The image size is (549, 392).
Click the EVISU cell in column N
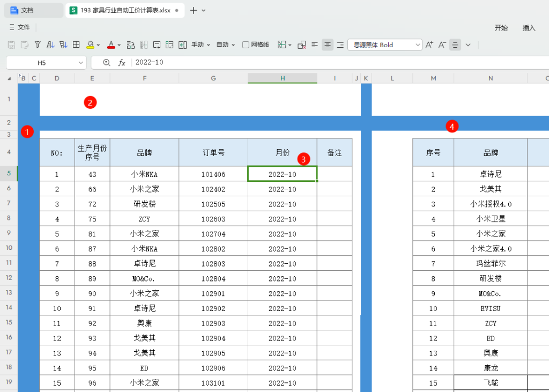click(491, 308)
